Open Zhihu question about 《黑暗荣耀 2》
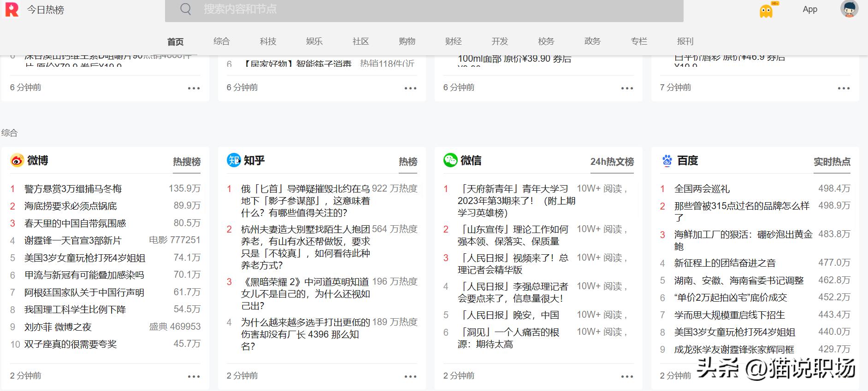This screenshot has width=868, height=391. pyautogui.click(x=305, y=294)
